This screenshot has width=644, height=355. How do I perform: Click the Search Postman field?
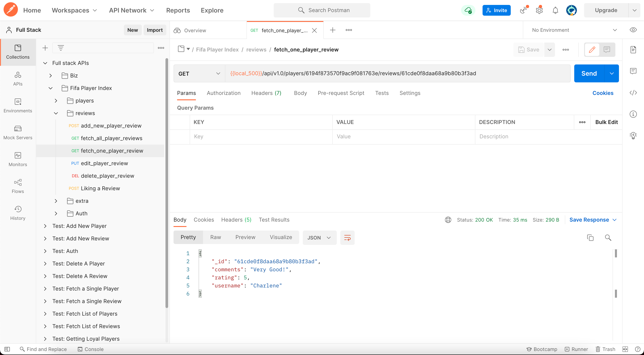click(x=322, y=10)
